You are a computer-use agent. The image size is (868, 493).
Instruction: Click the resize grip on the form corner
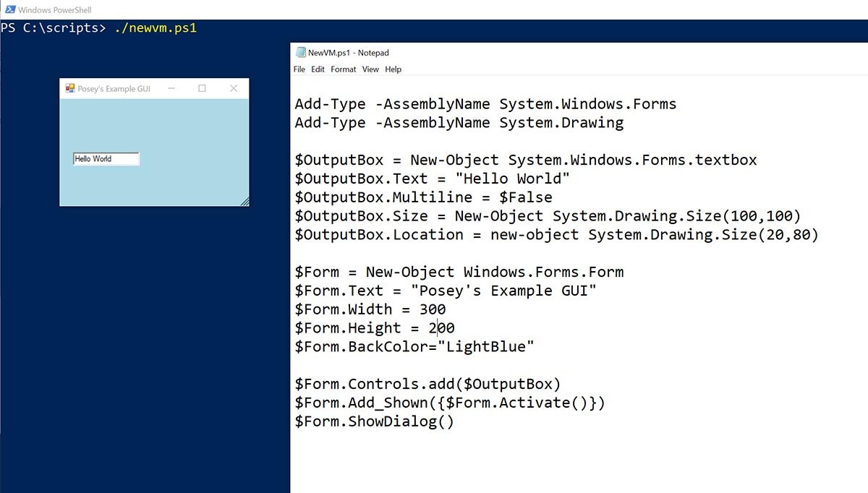(x=244, y=202)
